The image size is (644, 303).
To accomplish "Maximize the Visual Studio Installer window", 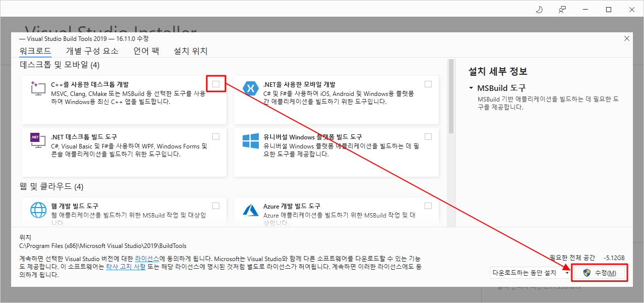I will 609,10.
